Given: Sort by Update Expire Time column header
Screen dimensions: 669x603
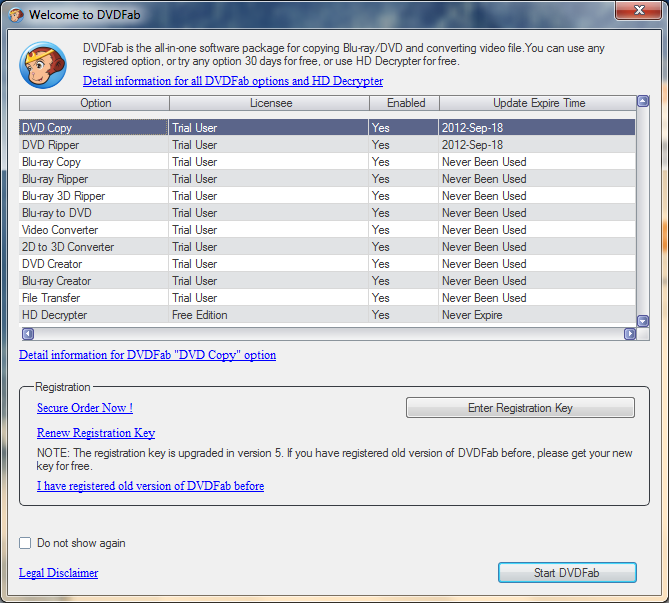Looking at the screenshot, I should [x=538, y=103].
